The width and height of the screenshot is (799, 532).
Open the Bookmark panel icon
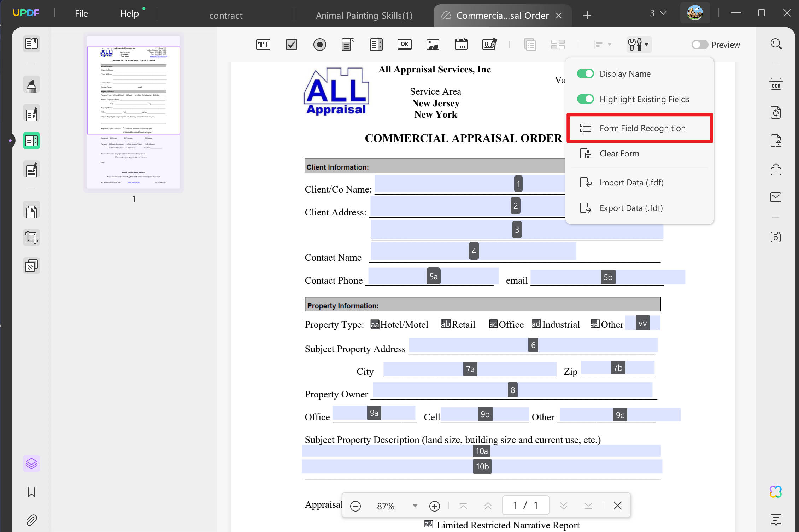pos(31,492)
